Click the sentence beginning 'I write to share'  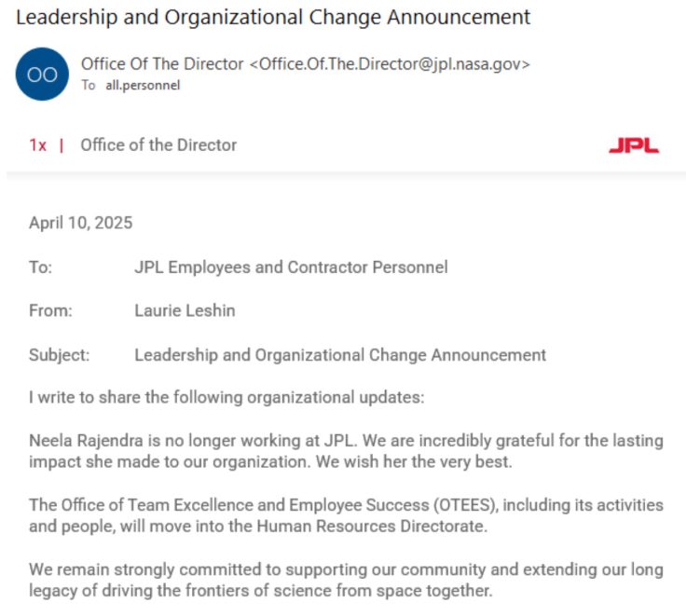(226, 398)
